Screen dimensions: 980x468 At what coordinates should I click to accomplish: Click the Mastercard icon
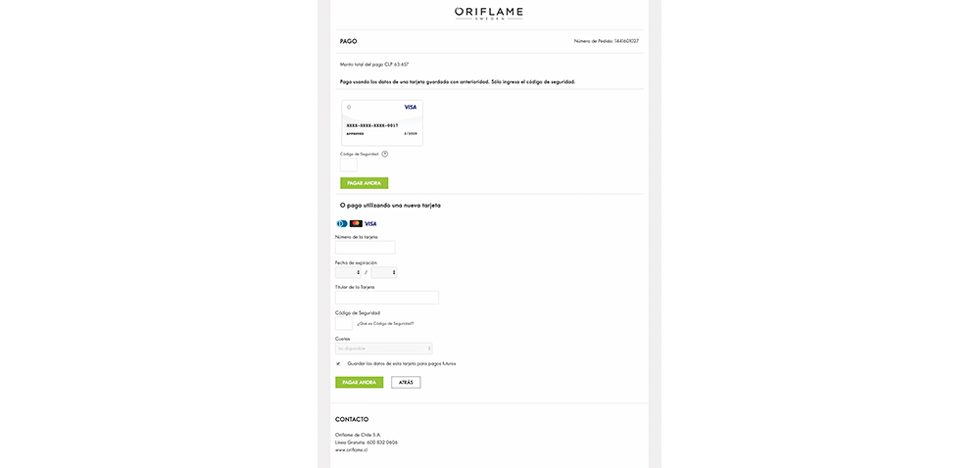[x=356, y=223]
